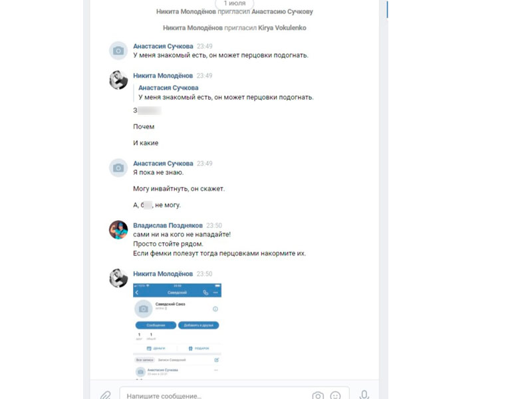The height and width of the screenshot is (399, 532).
Task: Click Анастасия Сучкова's first camera placeholder avatar
Action: (x=118, y=51)
